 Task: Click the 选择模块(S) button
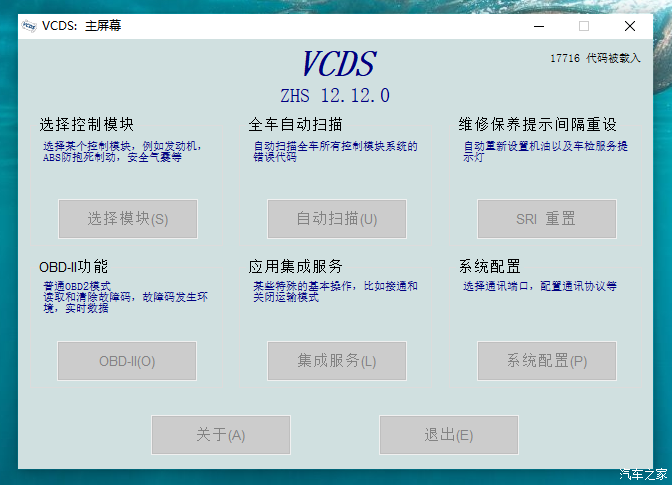[128, 219]
